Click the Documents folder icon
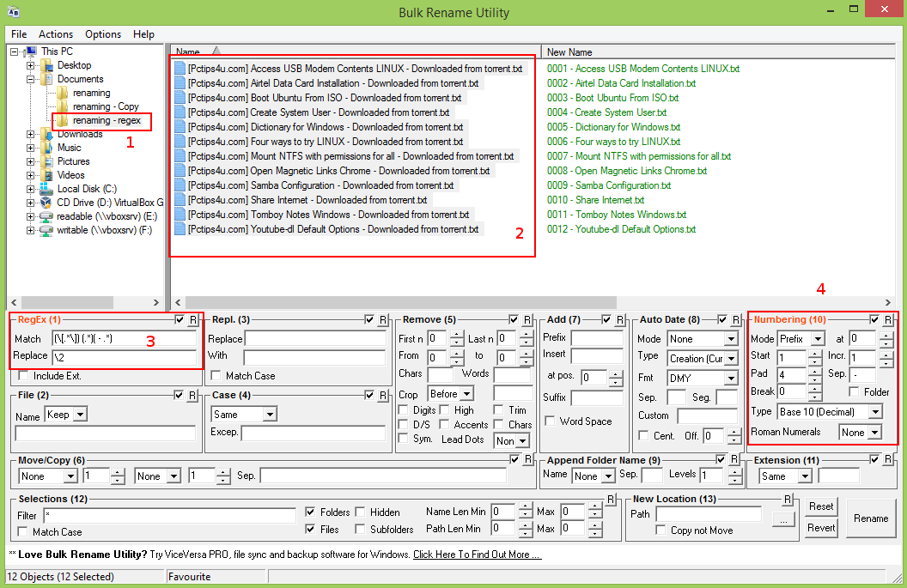This screenshot has height=588, width=907. point(46,79)
